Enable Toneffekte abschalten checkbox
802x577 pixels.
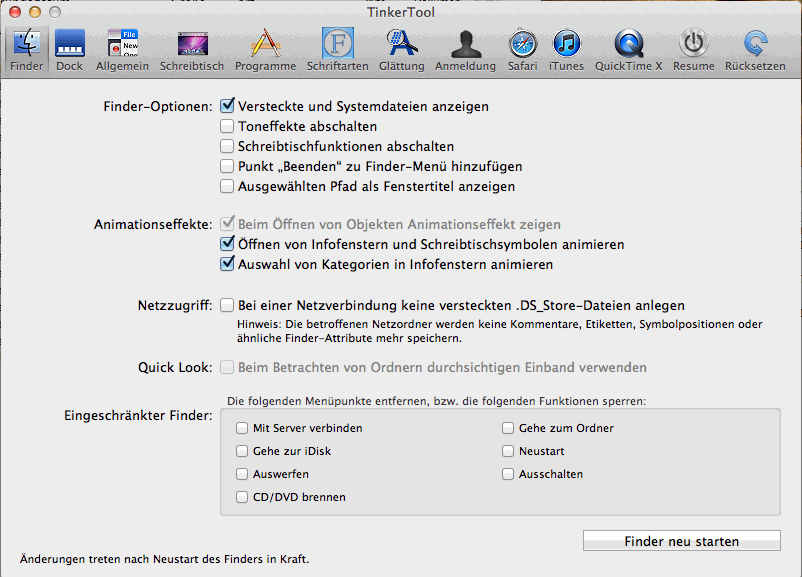[228, 126]
